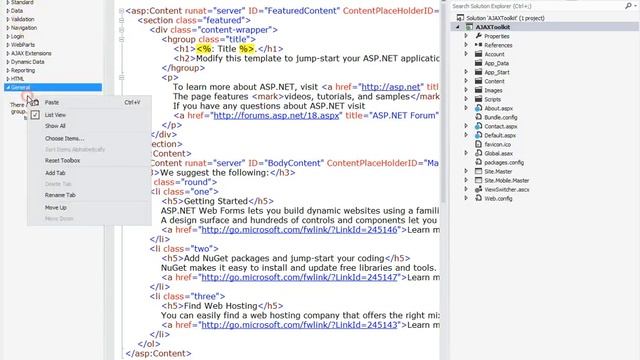640x360 pixels.
Task: Click the Solution Explorer search magnifier icon
Action: coord(628,6)
